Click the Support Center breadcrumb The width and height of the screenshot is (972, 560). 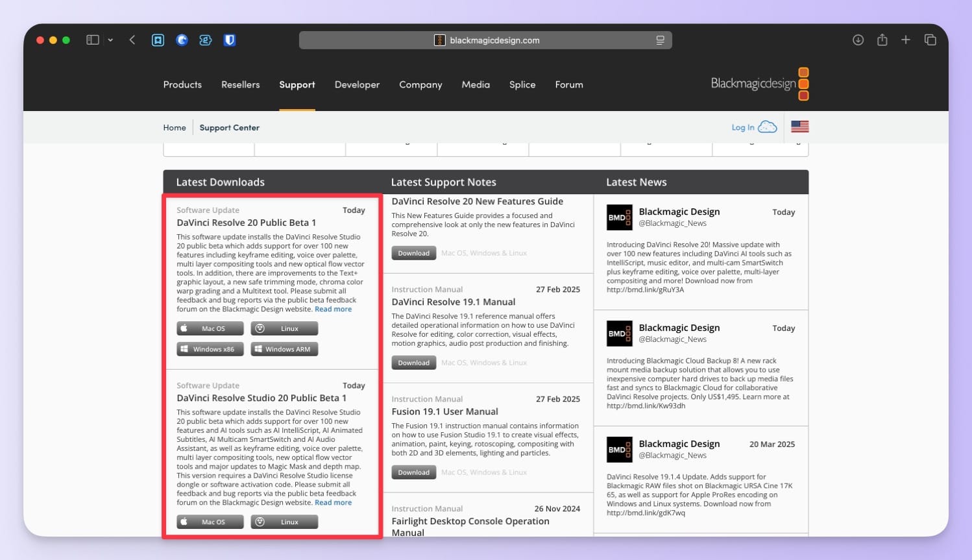(x=229, y=127)
